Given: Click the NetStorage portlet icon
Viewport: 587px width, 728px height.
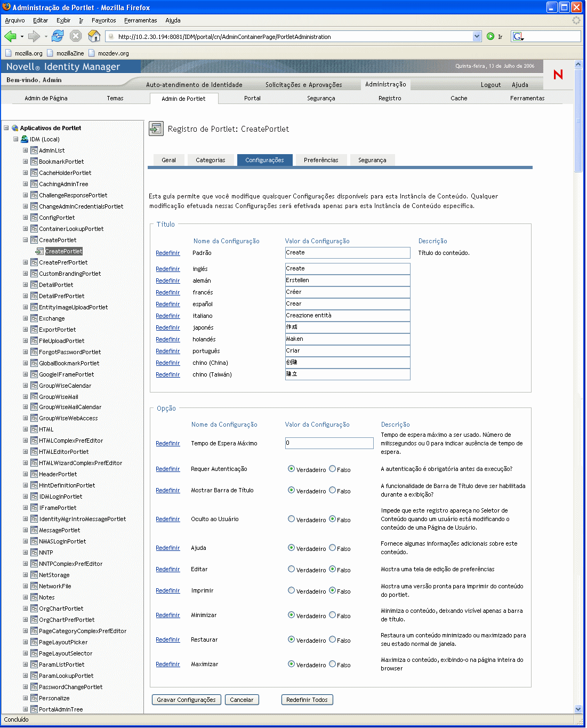Looking at the screenshot, I should tap(34, 575).
